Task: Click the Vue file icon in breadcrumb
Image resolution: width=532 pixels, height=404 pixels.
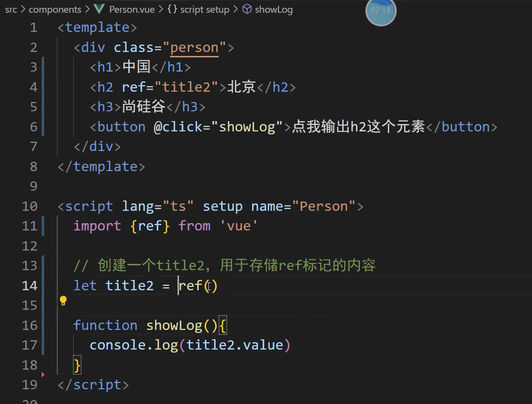Action: [99, 9]
